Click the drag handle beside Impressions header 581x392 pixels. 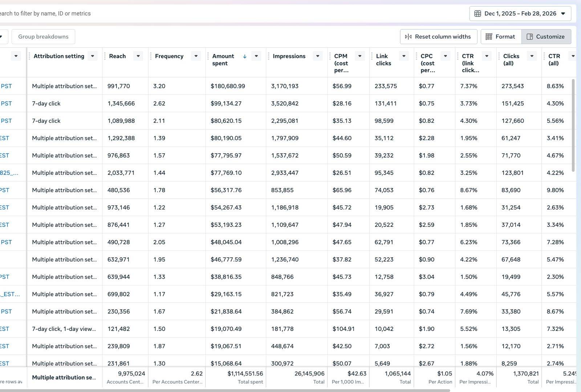tap(268, 56)
